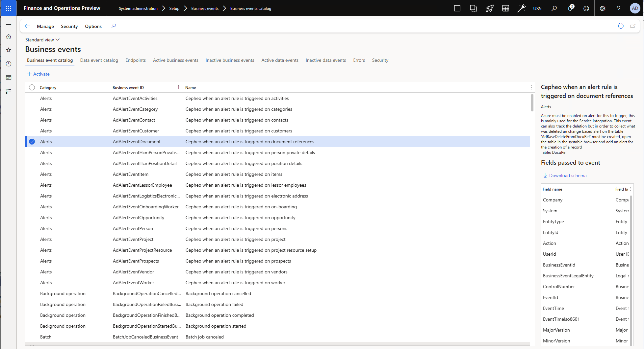Click the Download schema link
Screen dimensions: 644x349
click(567, 175)
